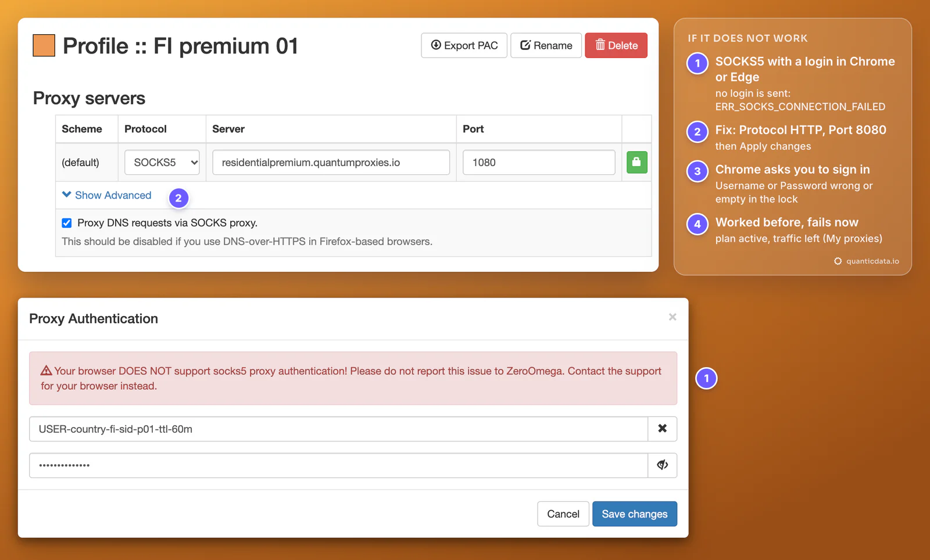The width and height of the screenshot is (930, 560).
Task: Clear the username with the X icon
Action: pyautogui.click(x=662, y=429)
